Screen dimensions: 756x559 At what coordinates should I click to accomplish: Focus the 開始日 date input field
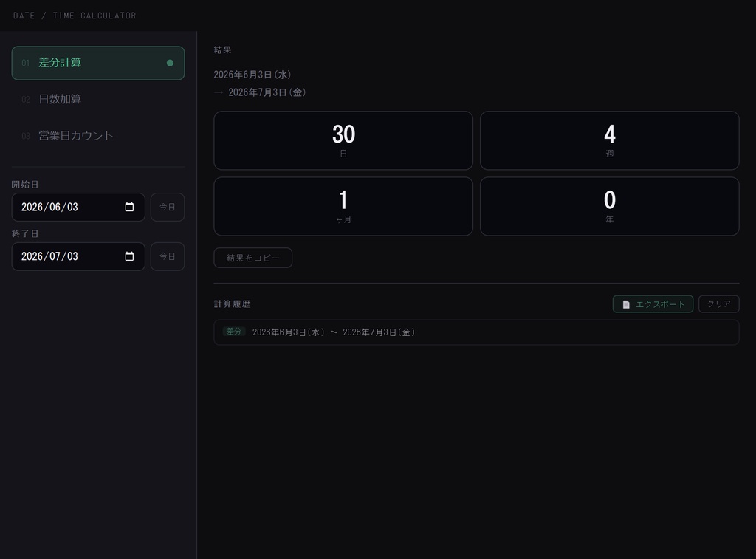click(x=78, y=207)
